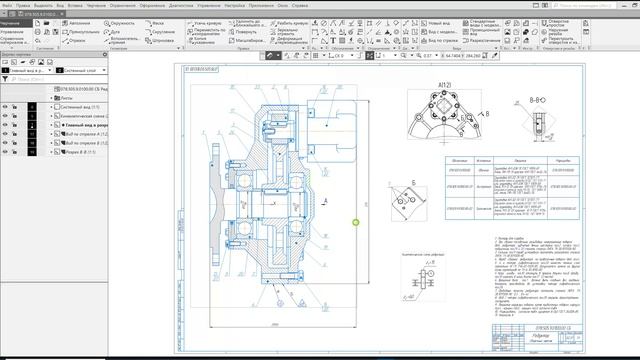The width and height of the screenshot is (640, 360).
Task: Expand the Вид по стрелке А tree node
Action: [51, 134]
